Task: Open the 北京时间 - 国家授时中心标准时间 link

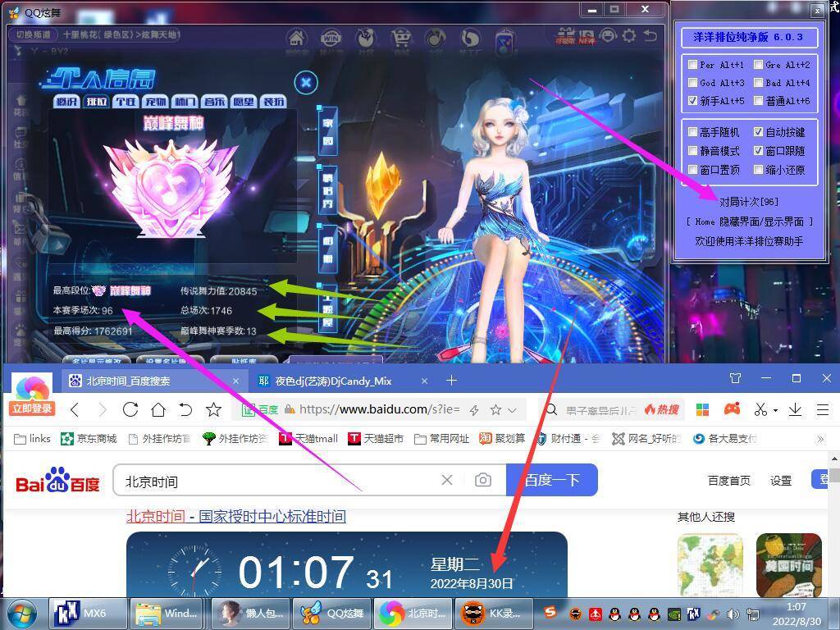Action: [236, 517]
